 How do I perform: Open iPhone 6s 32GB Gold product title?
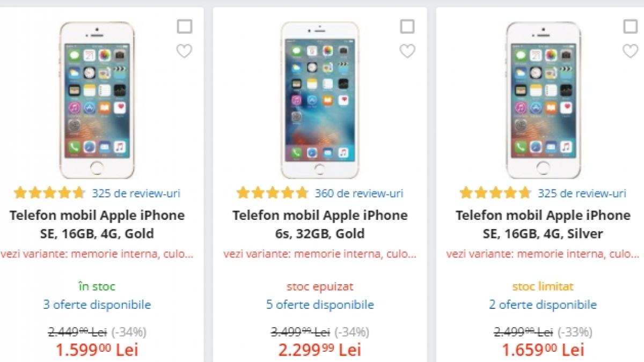pos(320,224)
